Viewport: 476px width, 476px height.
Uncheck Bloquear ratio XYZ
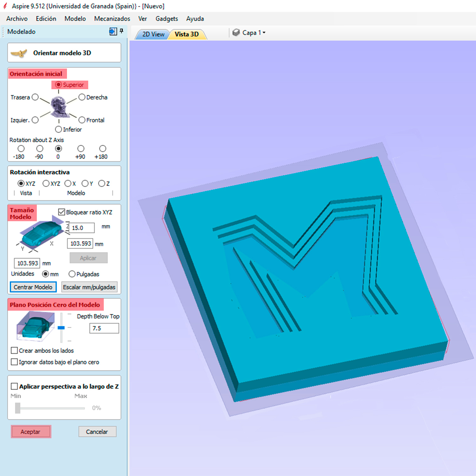[62, 212]
